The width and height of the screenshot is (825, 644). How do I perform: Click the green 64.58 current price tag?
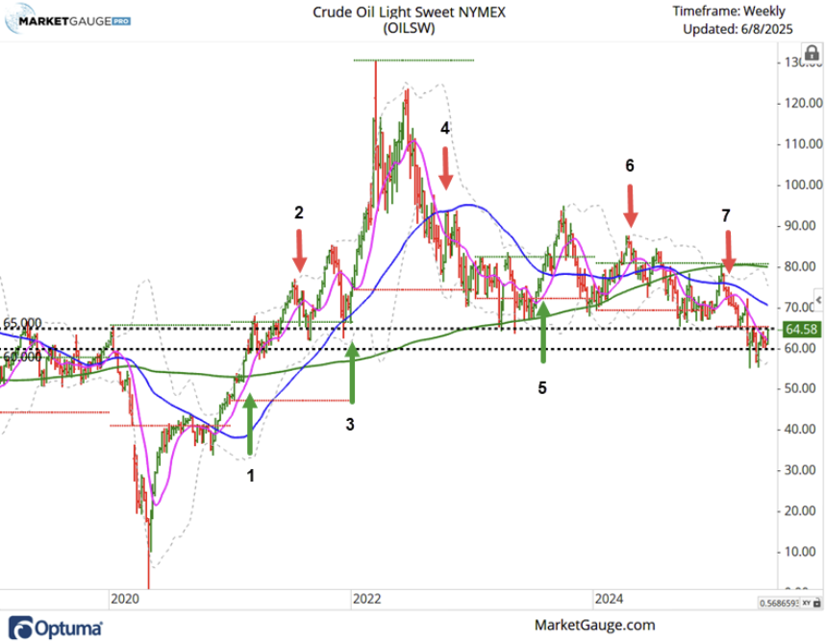coord(800,329)
